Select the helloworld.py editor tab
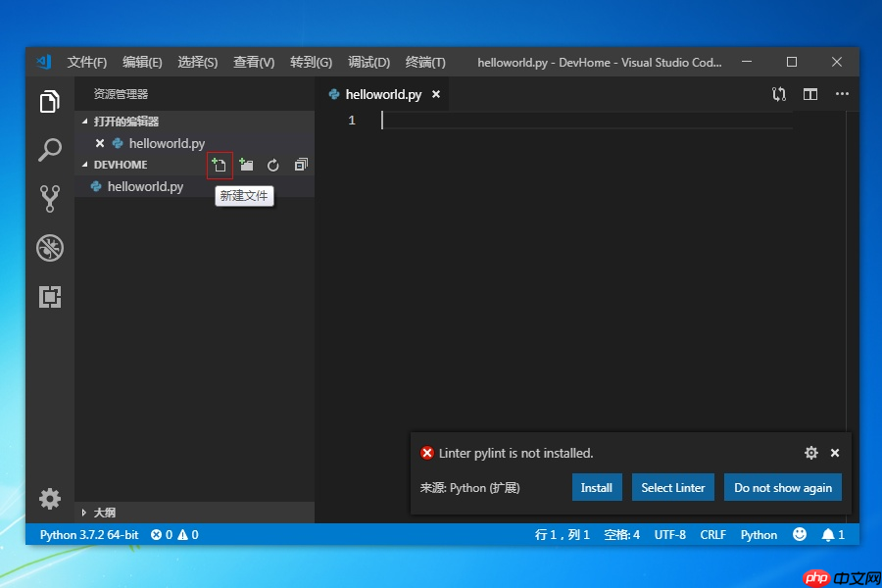This screenshot has height=588, width=882. coord(383,94)
